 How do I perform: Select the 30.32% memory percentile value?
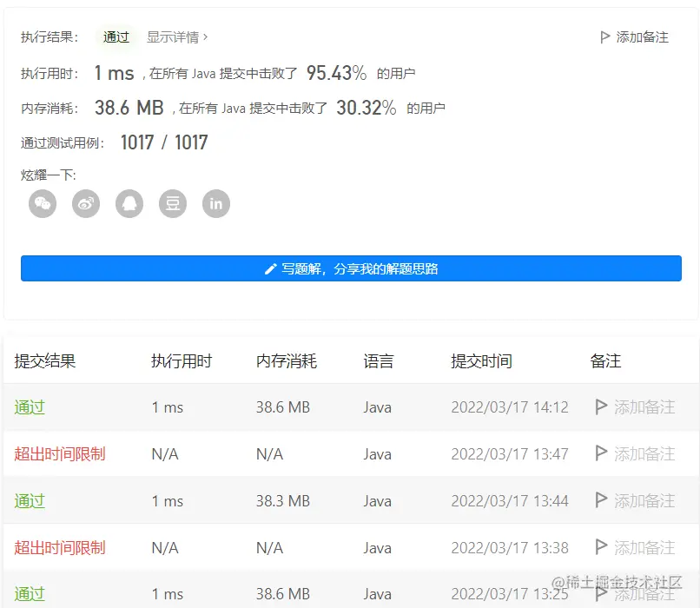click(x=367, y=108)
